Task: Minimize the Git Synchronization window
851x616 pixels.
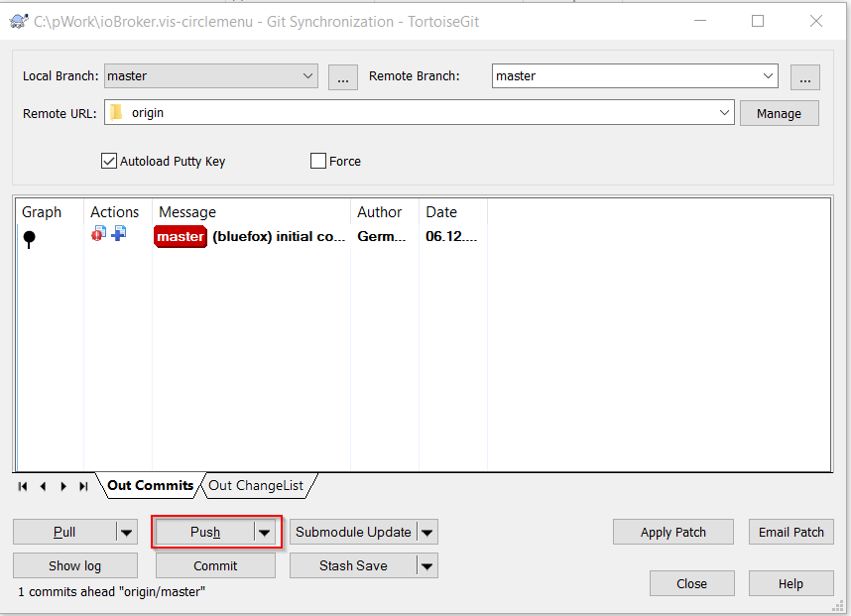Action: pos(700,21)
